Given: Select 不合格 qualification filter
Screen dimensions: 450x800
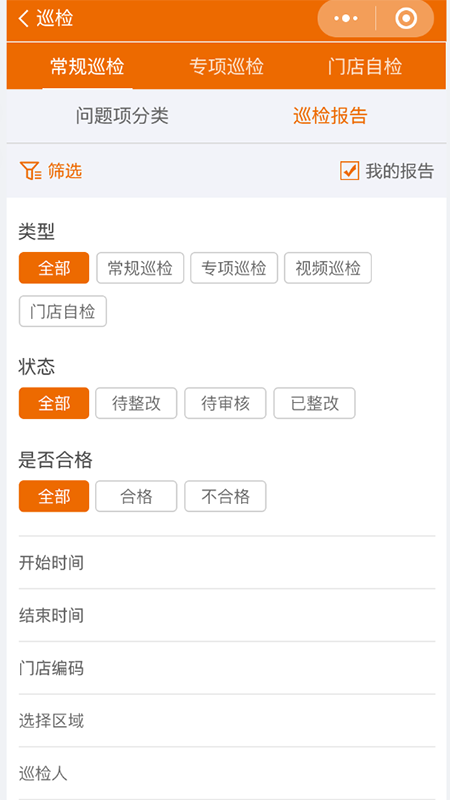Looking at the screenshot, I should point(225,496).
